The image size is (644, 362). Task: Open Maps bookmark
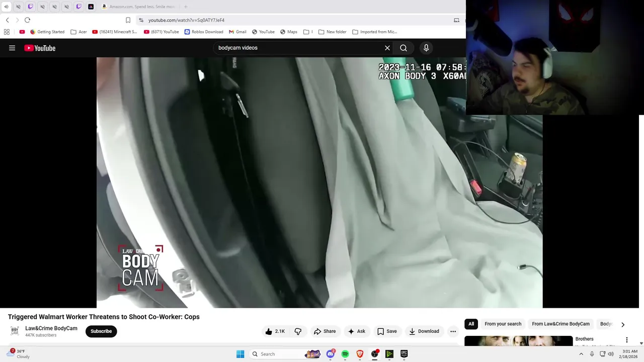[288, 32]
